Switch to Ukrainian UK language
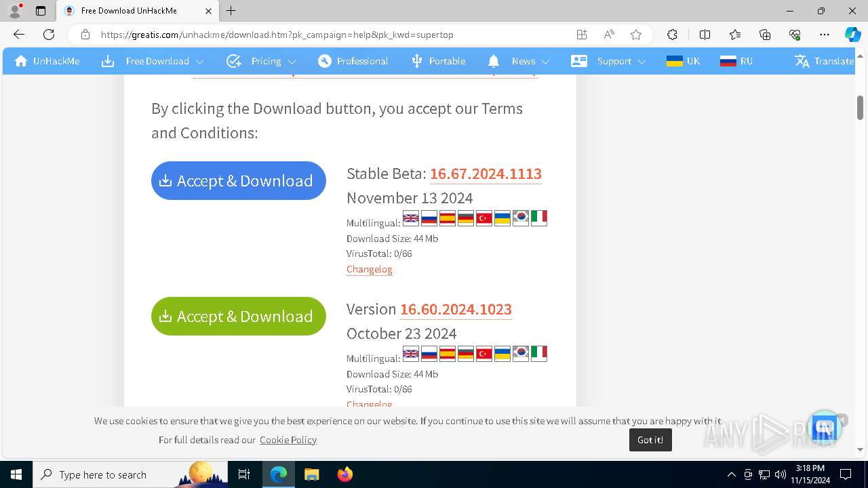 (x=683, y=61)
